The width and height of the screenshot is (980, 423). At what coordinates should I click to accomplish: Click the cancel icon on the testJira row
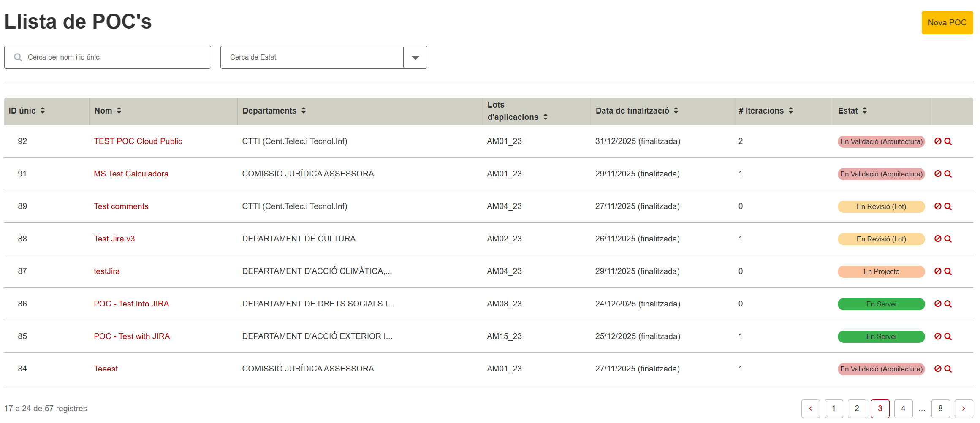[937, 271]
